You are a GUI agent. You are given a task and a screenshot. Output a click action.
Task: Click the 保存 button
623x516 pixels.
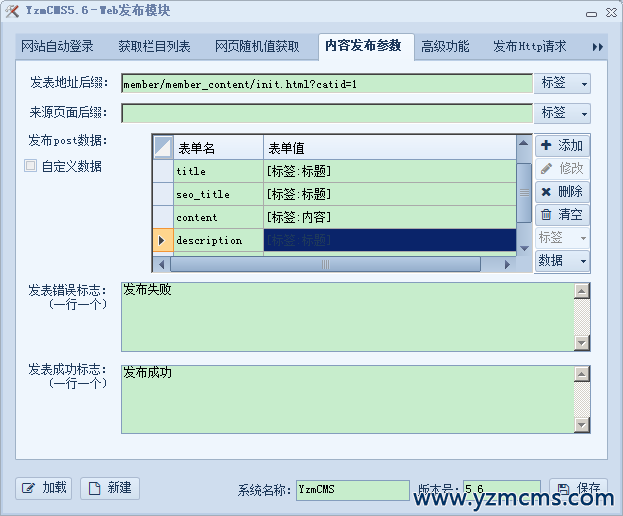click(x=578, y=488)
